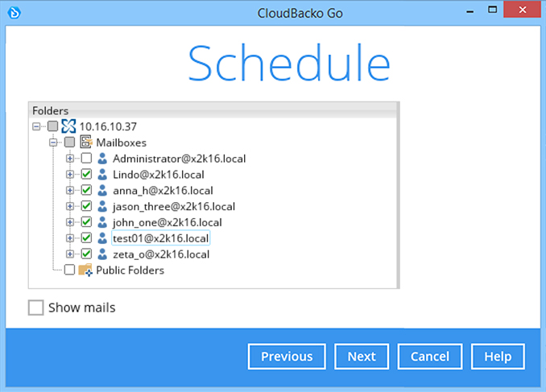Viewport: 546px width, 392px height.
Task: Go back with the Previous button
Action: [286, 357]
